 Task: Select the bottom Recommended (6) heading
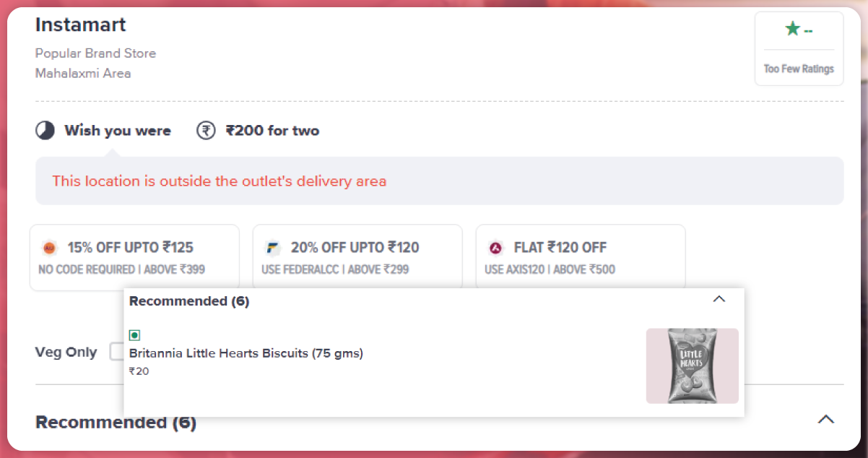pyautogui.click(x=116, y=423)
